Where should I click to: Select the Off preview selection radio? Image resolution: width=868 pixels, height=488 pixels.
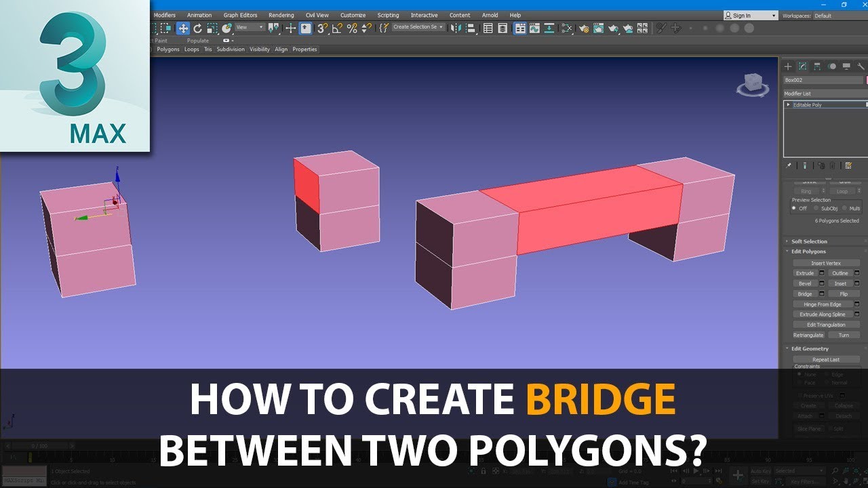pyautogui.click(x=794, y=208)
